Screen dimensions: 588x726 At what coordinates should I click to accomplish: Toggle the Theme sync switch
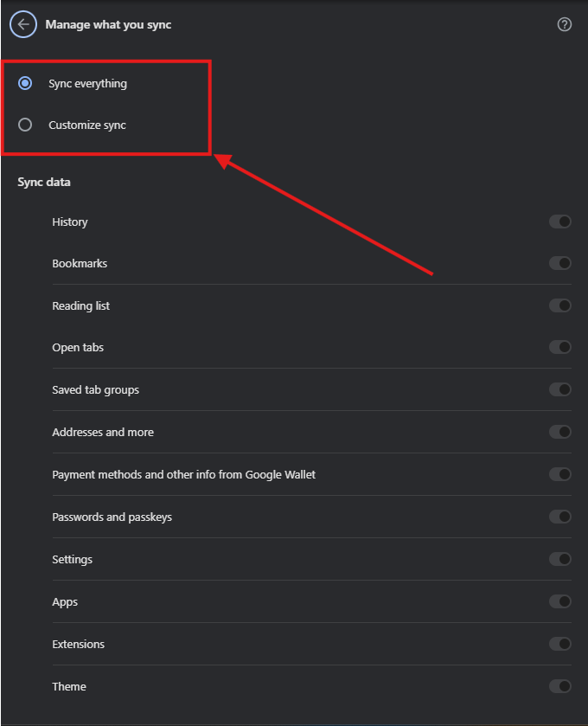click(x=559, y=686)
